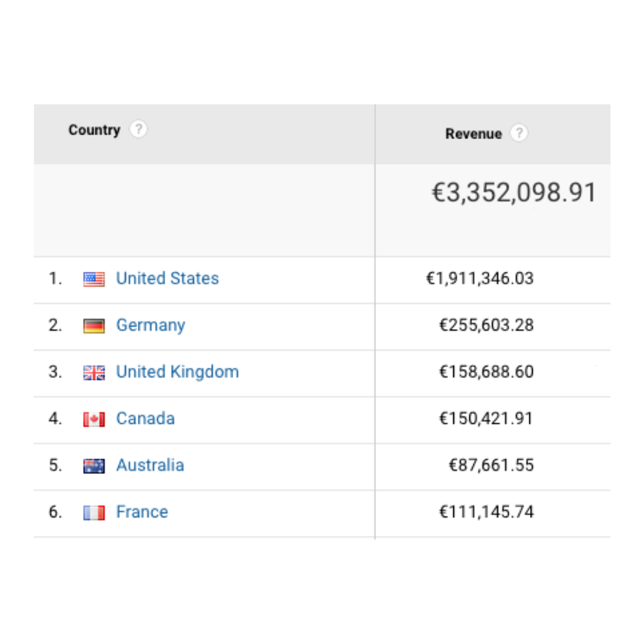The image size is (644, 644).
Task: Open the United States country link
Action: point(167,278)
